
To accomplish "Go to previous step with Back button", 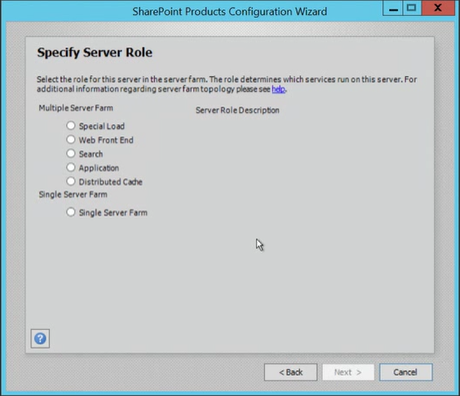I will point(291,372).
